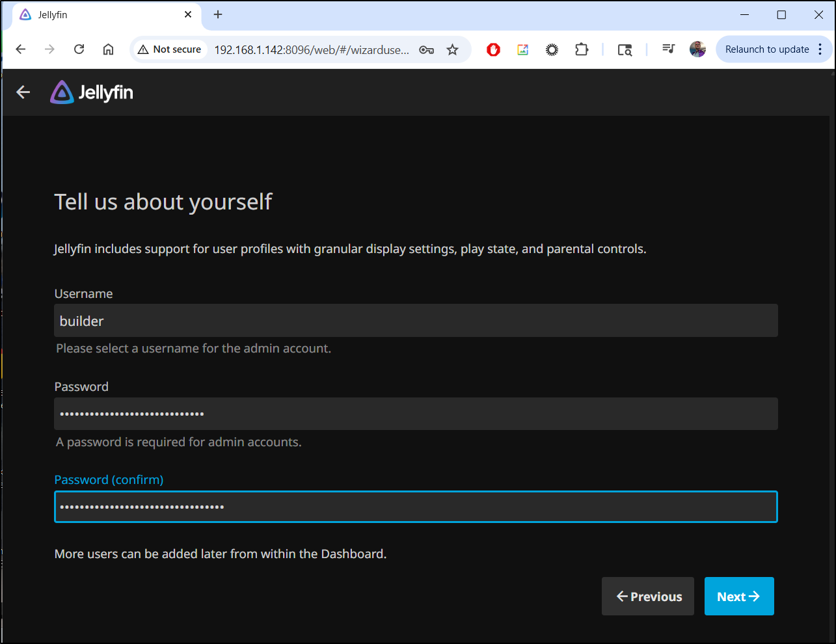Image resolution: width=836 pixels, height=644 pixels.
Task: Select the Jellyfin browser tab
Action: tap(106, 15)
